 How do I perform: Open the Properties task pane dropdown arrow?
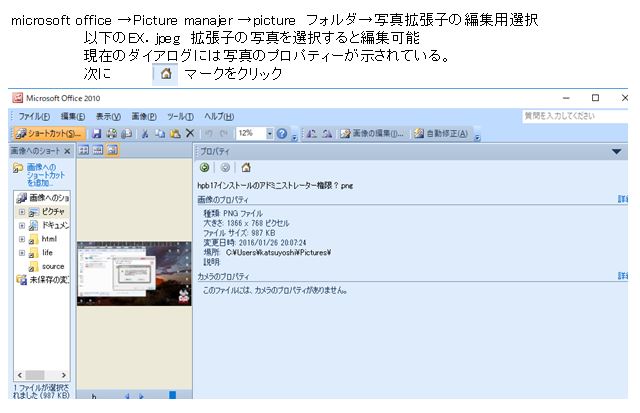tap(617, 151)
